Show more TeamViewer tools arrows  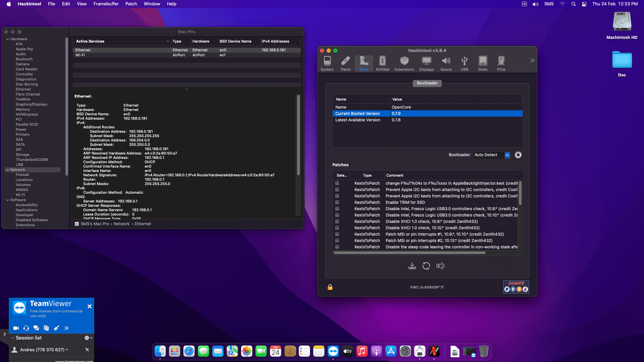point(66,328)
